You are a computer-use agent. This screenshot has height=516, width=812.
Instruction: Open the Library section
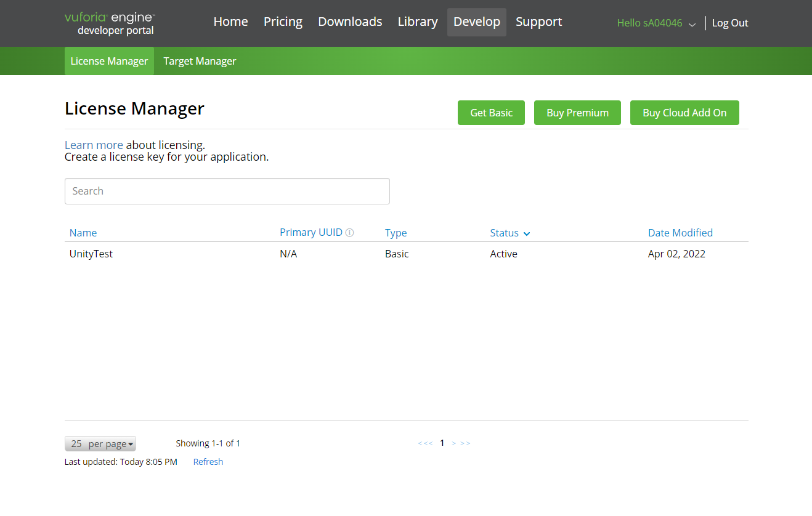click(x=418, y=22)
